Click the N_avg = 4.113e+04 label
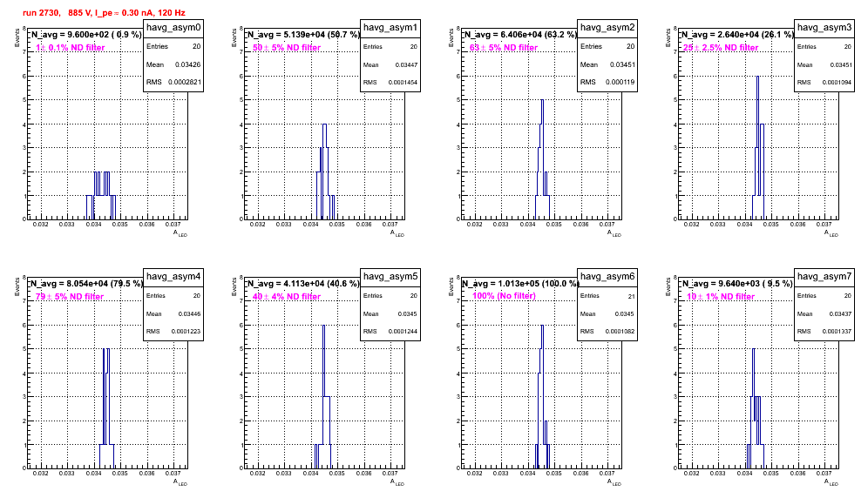 pyautogui.click(x=303, y=284)
